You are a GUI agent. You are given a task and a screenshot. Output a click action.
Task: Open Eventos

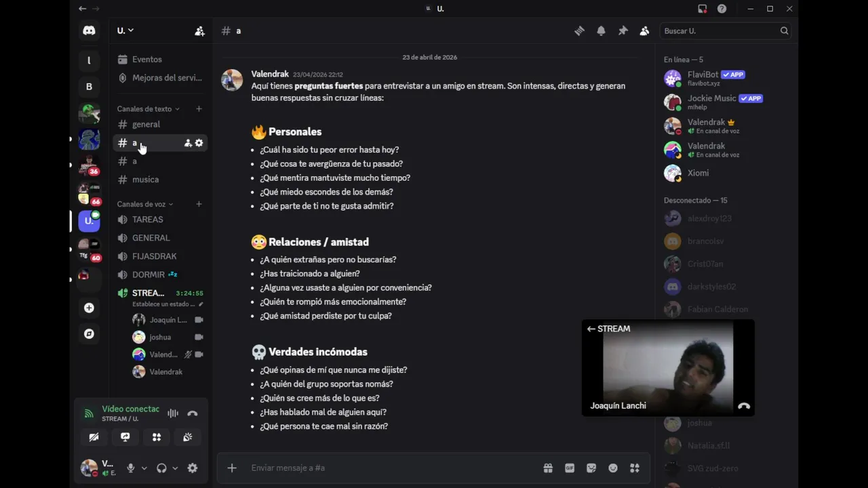[x=160, y=59]
